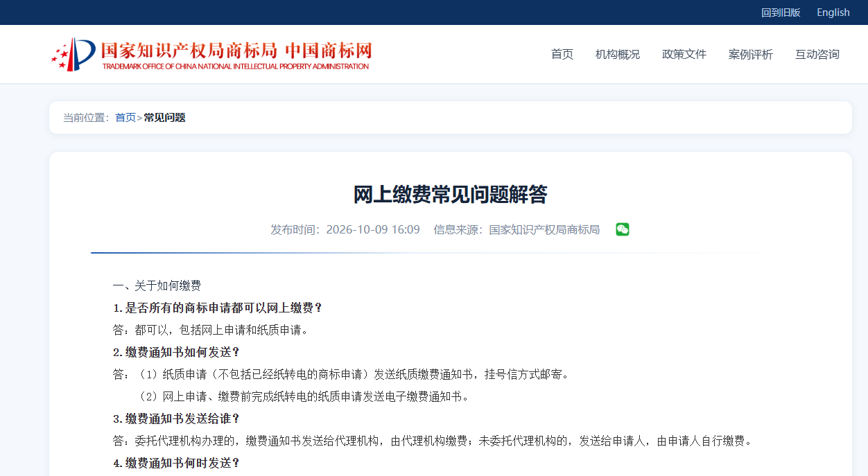Click answer line about 挂号信方式邮寄
Screen dimensions: 868x476
coord(341,374)
